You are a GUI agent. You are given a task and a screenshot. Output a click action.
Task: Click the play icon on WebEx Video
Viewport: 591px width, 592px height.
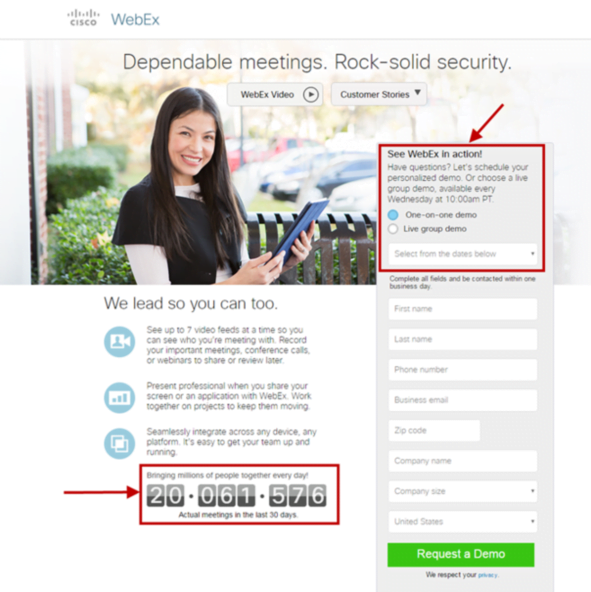click(x=311, y=94)
